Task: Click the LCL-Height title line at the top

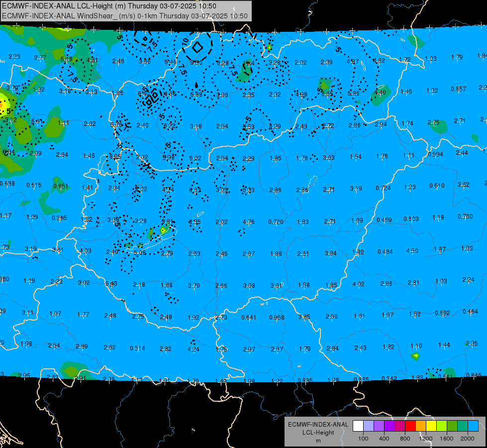Action: pos(109,6)
